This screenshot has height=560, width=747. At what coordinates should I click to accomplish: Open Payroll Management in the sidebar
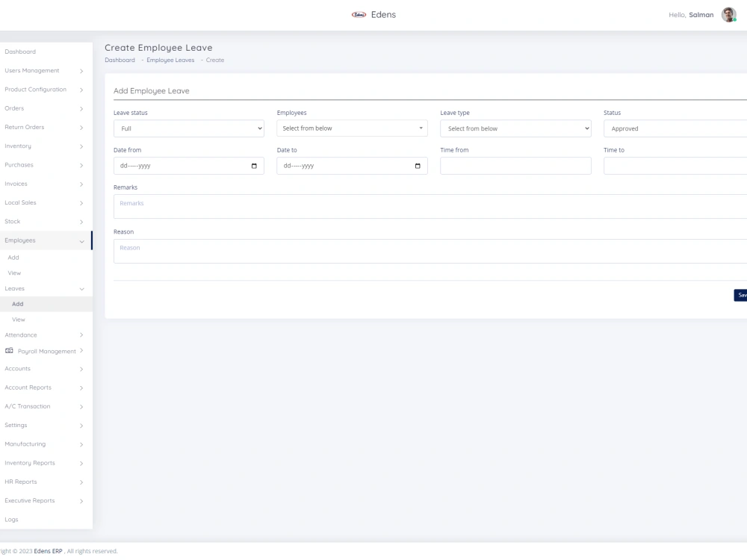click(x=46, y=352)
